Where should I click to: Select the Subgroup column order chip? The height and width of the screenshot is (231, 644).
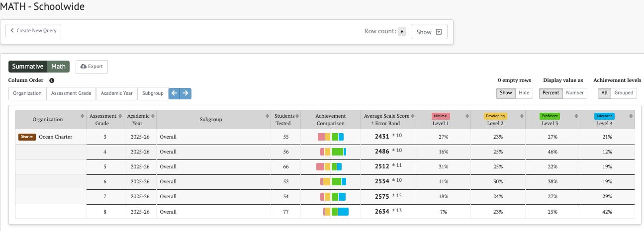click(153, 93)
